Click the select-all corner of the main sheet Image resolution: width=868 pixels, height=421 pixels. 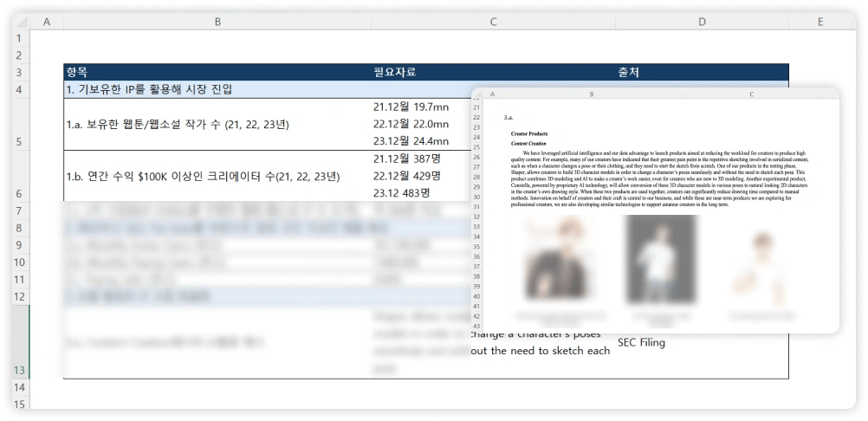(21, 21)
